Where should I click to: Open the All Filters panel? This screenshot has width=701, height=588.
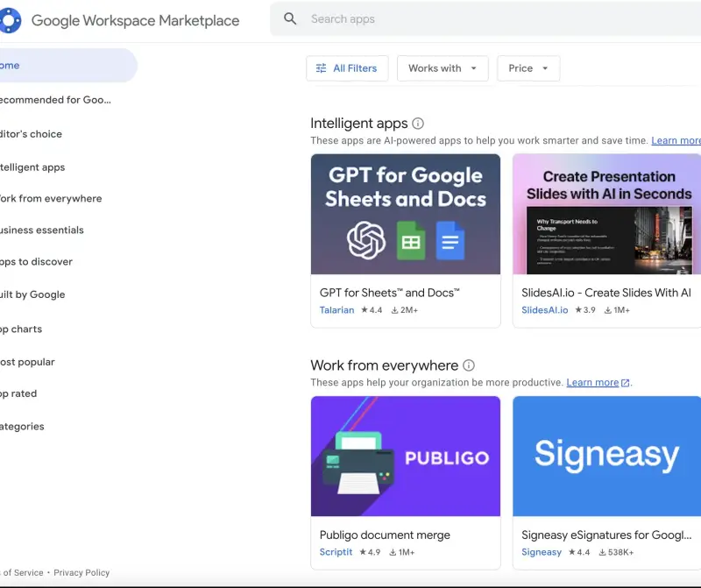(347, 68)
